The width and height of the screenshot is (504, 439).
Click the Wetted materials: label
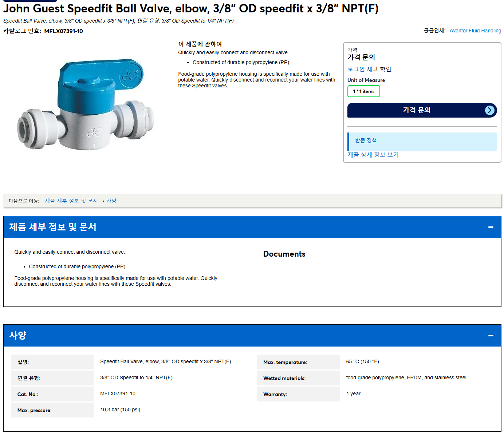coord(284,379)
